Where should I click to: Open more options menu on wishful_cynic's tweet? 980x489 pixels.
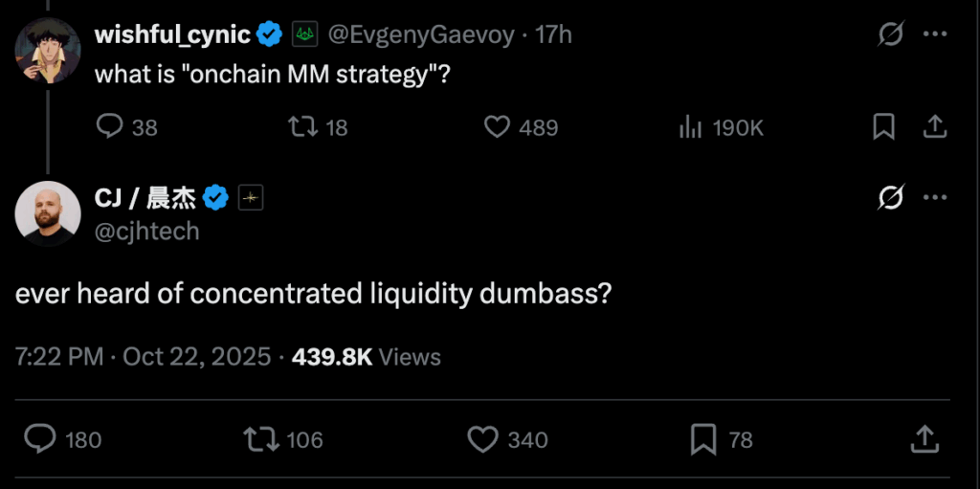point(935,35)
